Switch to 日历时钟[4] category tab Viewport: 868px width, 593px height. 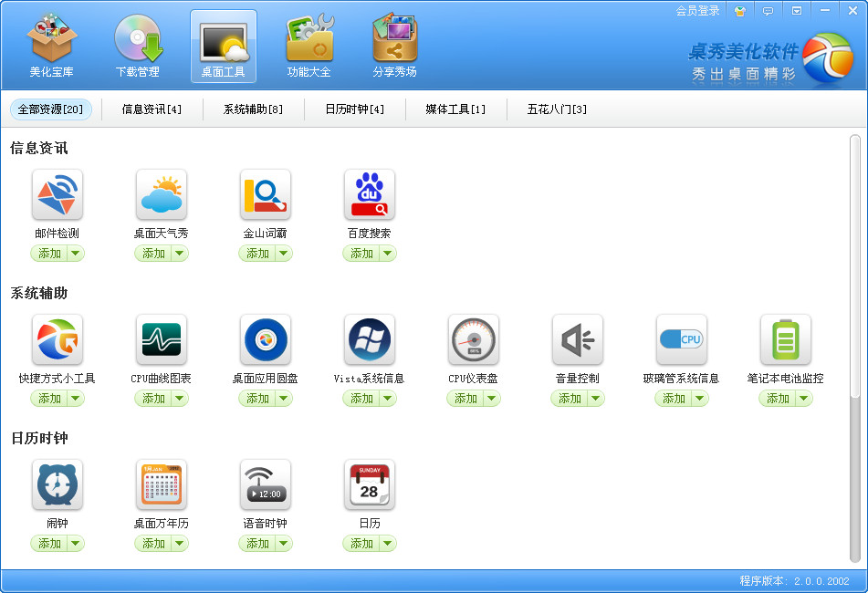pos(354,109)
